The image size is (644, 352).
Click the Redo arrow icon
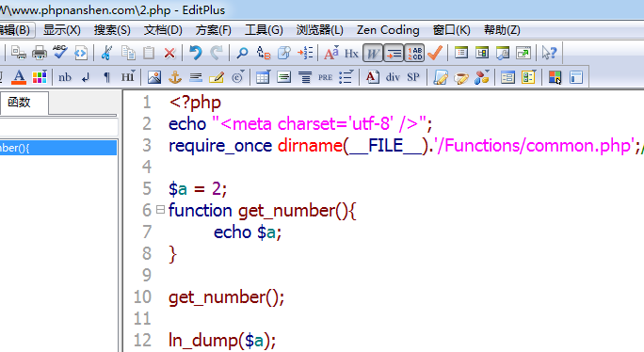click(216, 53)
